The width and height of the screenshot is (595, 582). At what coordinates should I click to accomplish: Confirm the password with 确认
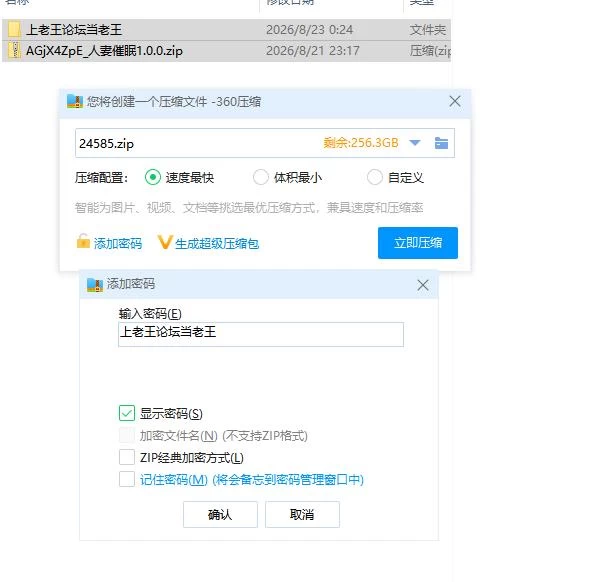(x=220, y=514)
